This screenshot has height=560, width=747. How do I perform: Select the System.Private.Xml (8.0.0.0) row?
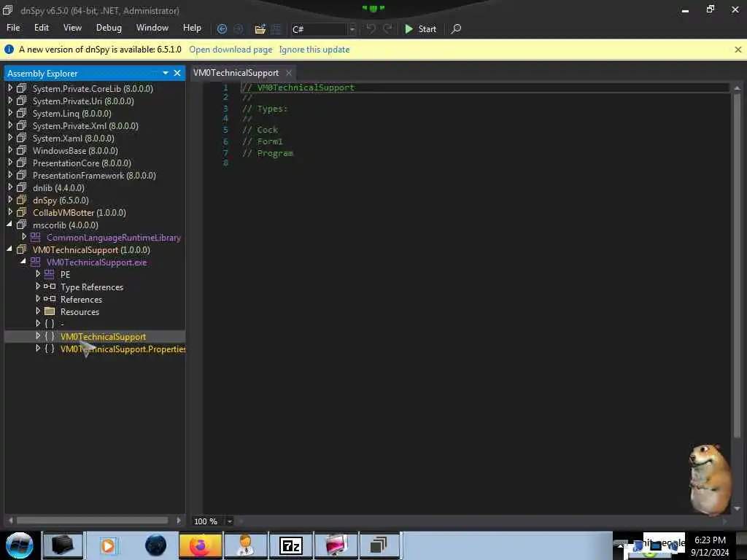[x=85, y=125]
